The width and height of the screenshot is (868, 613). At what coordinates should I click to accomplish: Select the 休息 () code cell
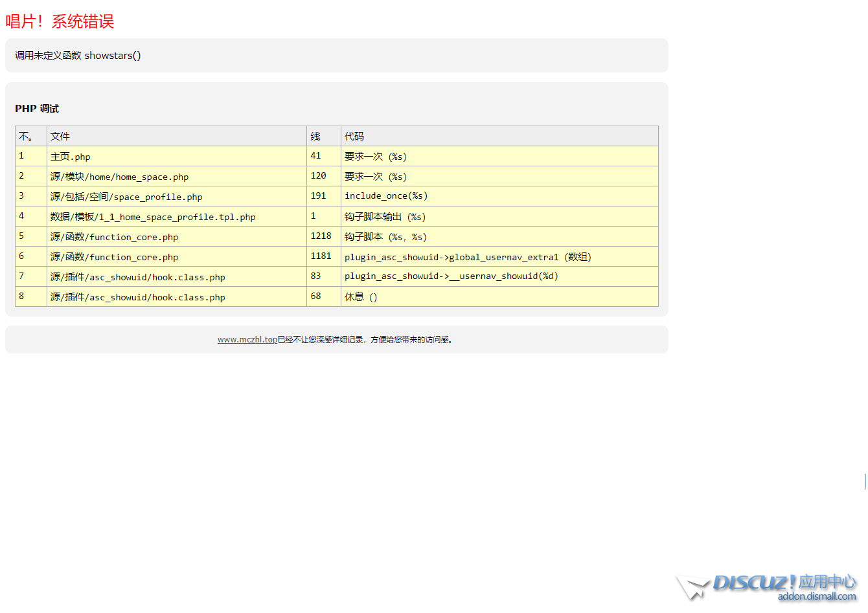499,296
